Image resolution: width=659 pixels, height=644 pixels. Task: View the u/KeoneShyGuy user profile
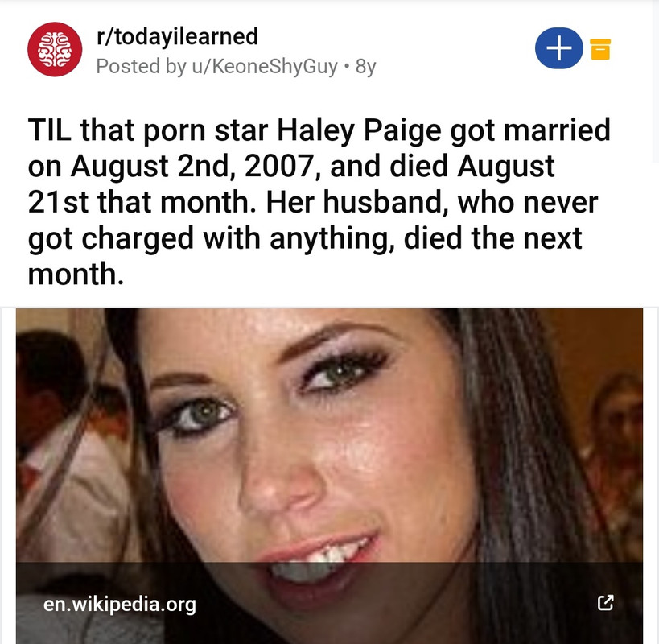pos(265,67)
